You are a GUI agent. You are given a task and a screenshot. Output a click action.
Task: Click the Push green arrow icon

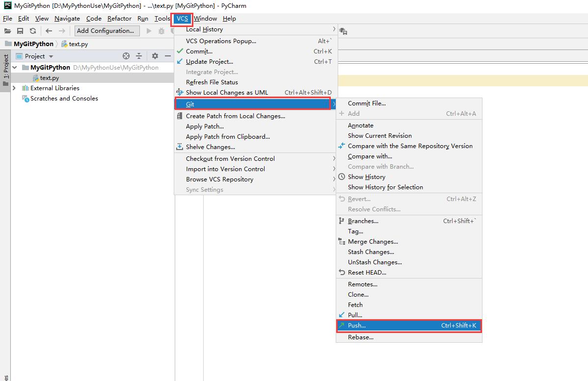pos(342,325)
